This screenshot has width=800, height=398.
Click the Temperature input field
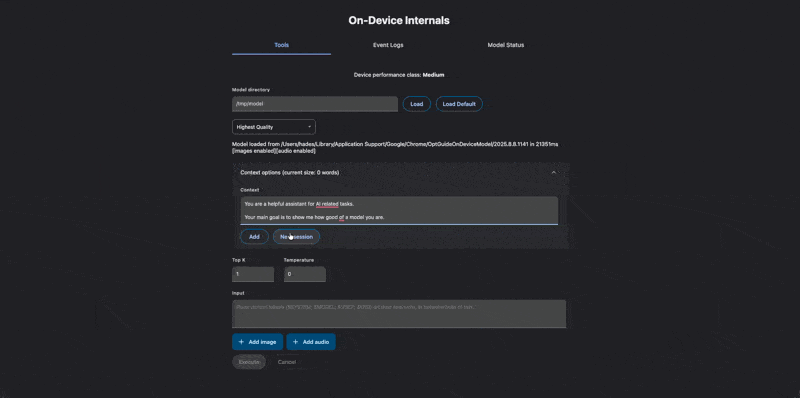305,274
